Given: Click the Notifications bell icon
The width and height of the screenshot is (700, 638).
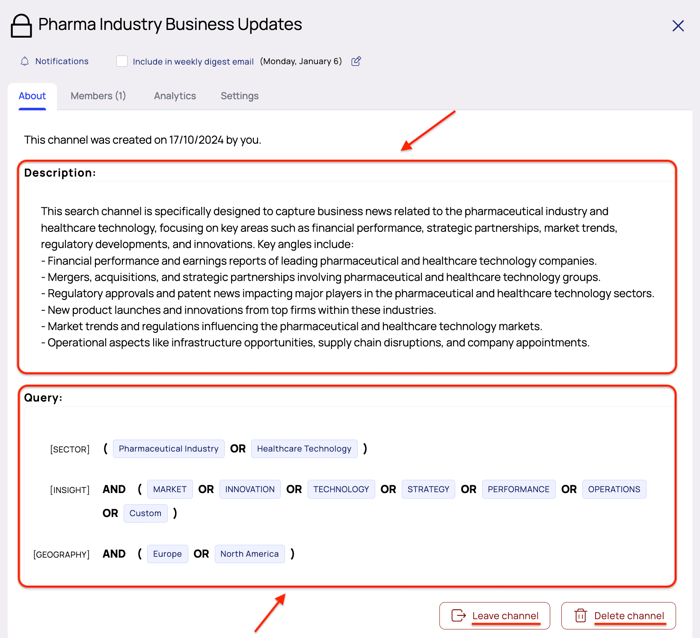Looking at the screenshot, I should click(25, 61).
